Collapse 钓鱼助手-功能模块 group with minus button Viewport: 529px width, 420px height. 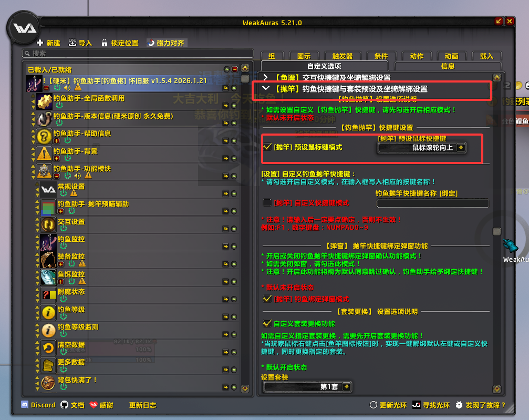coord(57,176)
